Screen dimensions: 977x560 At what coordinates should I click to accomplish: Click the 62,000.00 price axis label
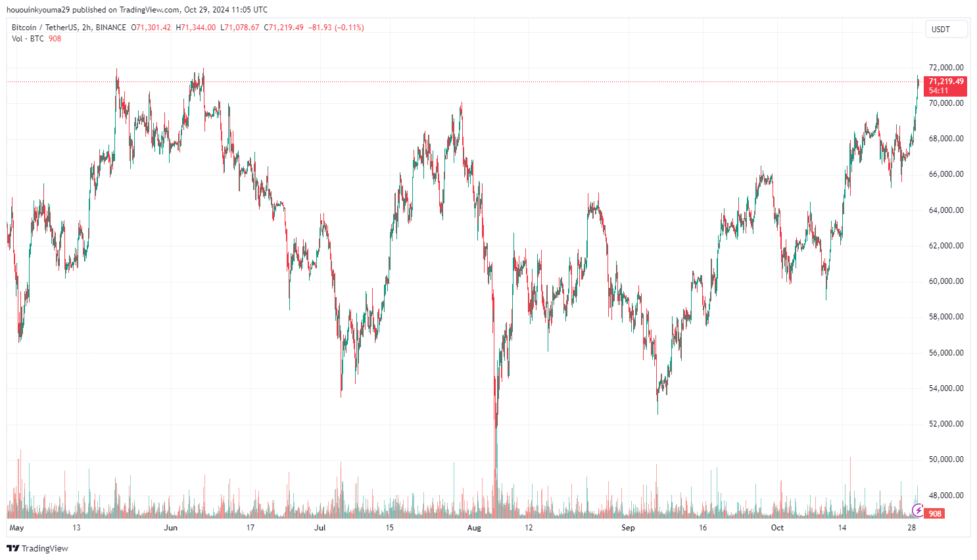tap(946, 246)
